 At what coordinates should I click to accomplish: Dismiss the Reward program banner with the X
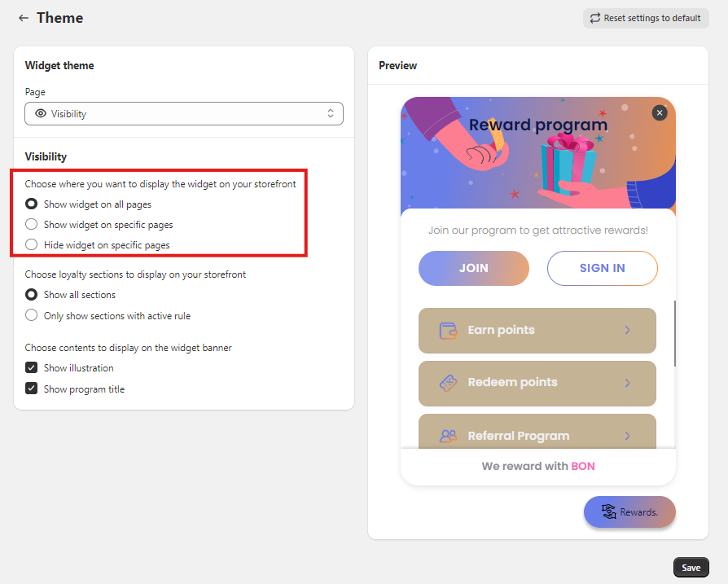(660, 112)
